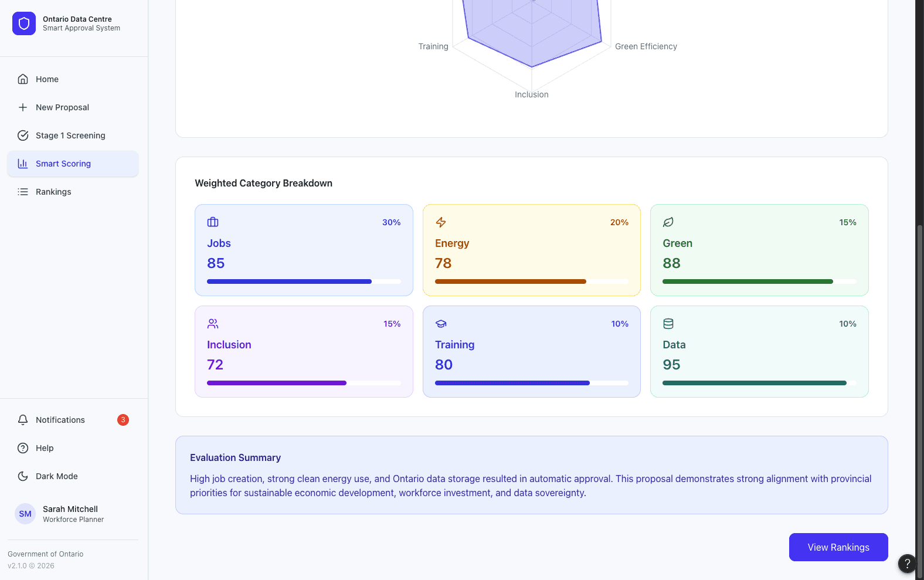Click the View Rankings button
The image size is (924, 580).
838,547
